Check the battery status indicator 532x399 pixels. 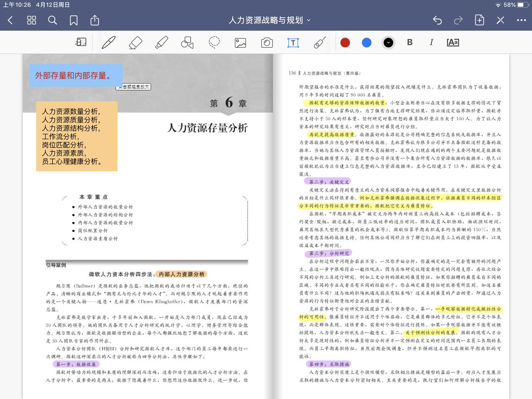[x=523, y=5]
